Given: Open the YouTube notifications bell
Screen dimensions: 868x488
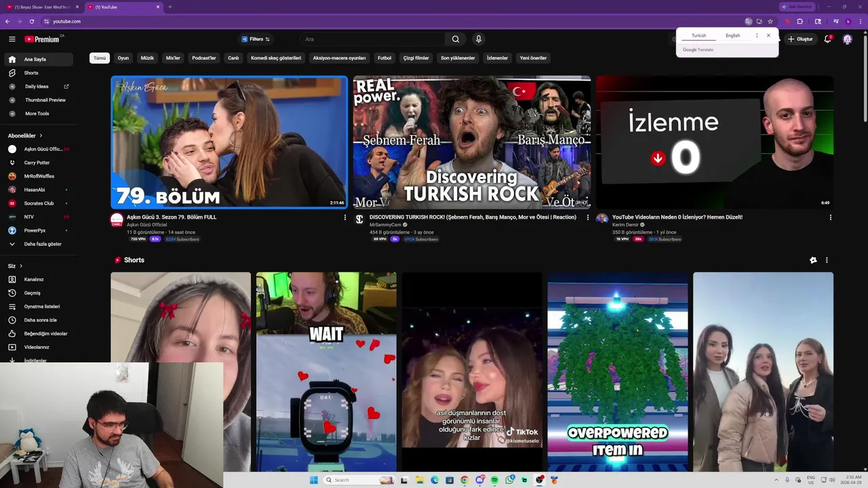Looking at the screenshot, I should coord(827,39).
